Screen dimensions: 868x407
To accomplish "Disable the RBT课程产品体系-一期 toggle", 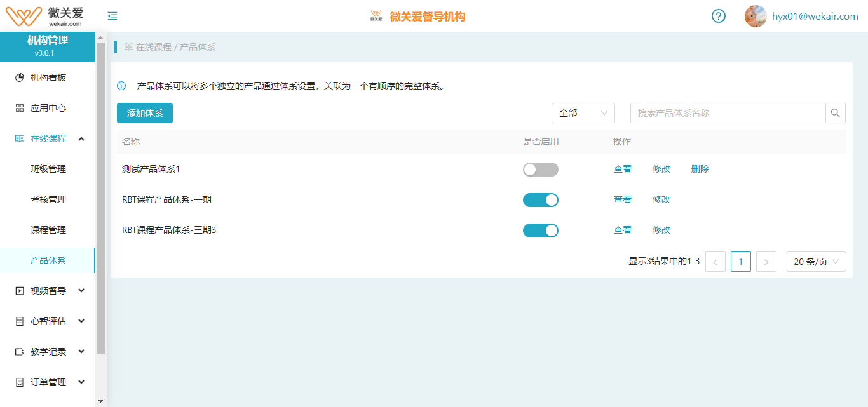I will [x=540, y=200].
